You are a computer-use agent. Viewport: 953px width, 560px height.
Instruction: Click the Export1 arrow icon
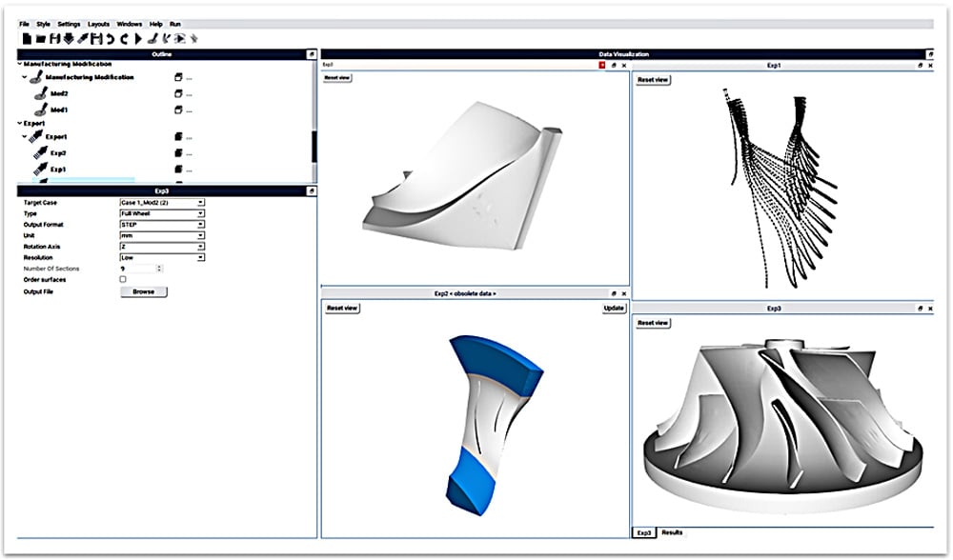tap(36, 136)
